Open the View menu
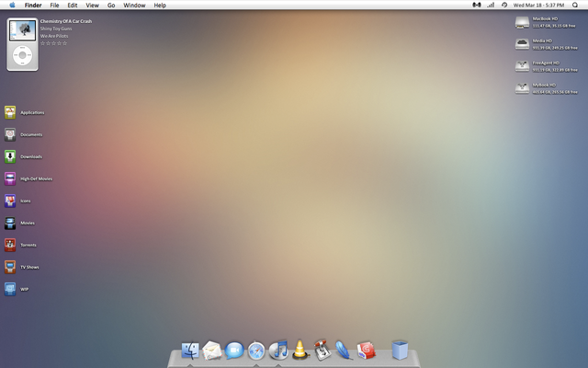 pyautogui.click(x=92, y=5)
